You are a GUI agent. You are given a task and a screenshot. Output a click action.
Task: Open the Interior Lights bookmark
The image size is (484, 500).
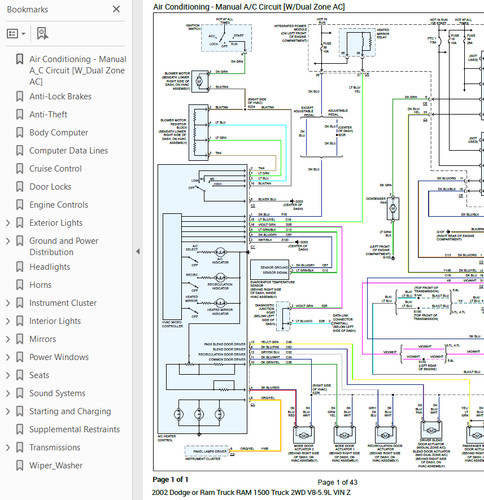(x=55, y=321)
